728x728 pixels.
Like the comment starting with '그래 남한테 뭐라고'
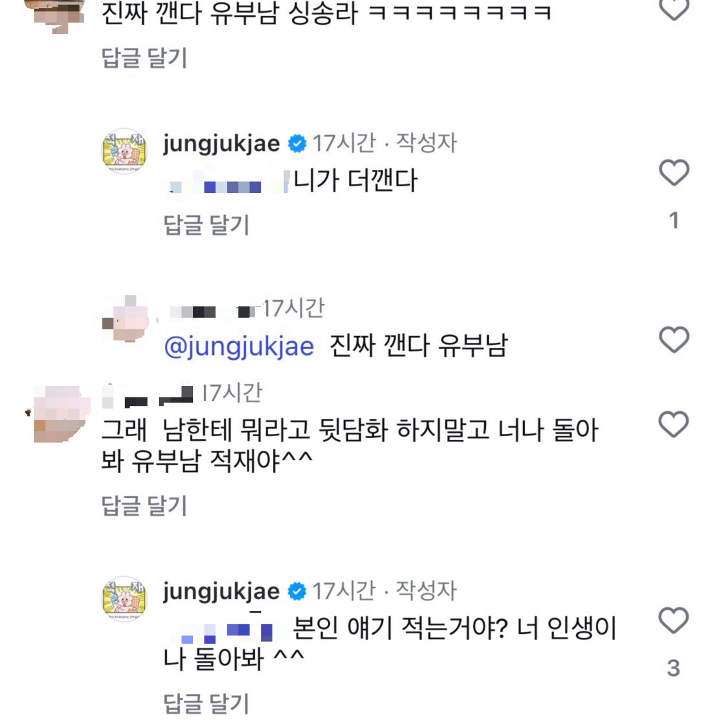pos(674,424)
